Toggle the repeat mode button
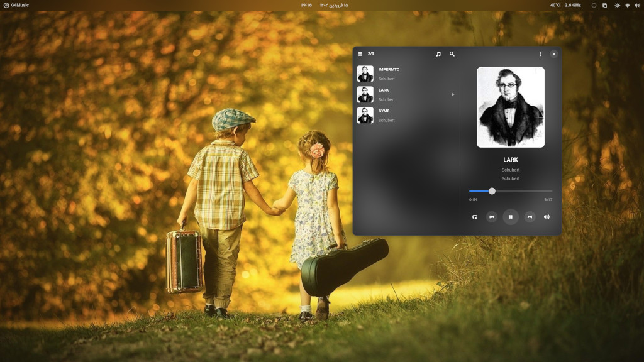This screenshot has width=644, height=362. pos(475,217)
